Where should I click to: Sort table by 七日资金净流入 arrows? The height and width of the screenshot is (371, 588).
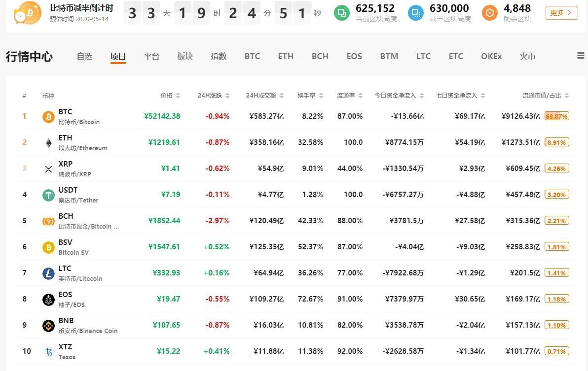click(483, 96)
